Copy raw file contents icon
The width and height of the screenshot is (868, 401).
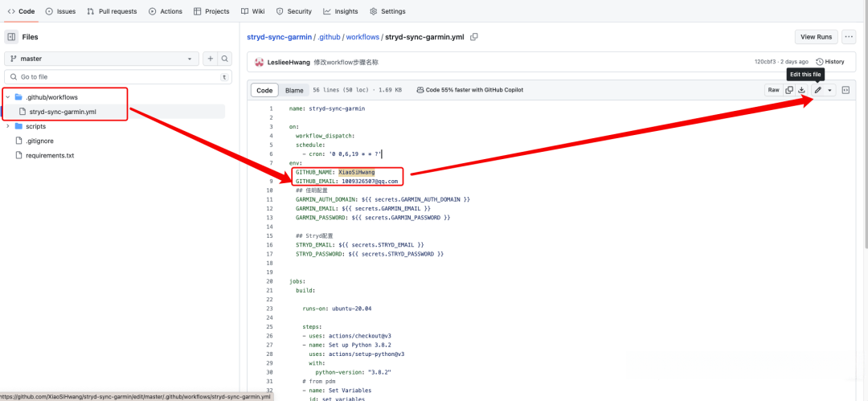789,90
